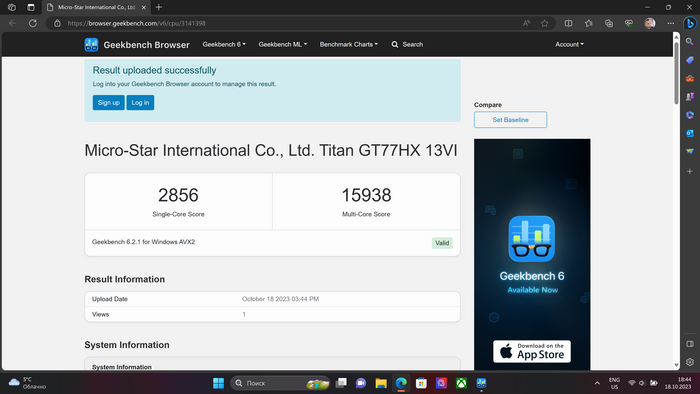Image resolution: width=700 pixels, height=394 pixels.
Task: Click the Download on the App Store badge
Action: tap(532, 351)
